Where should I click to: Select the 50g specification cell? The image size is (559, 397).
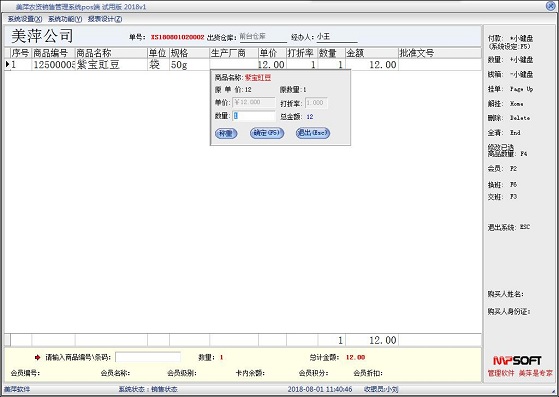[189, 65]
